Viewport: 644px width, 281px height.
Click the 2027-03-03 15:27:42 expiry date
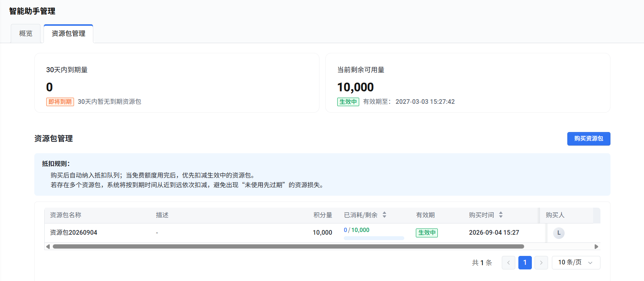[425, 102]
